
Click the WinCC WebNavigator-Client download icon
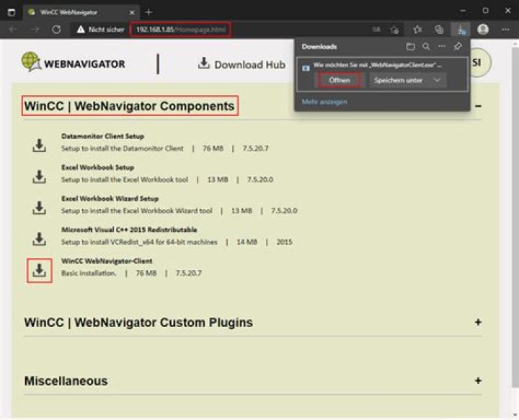[39, 270]
